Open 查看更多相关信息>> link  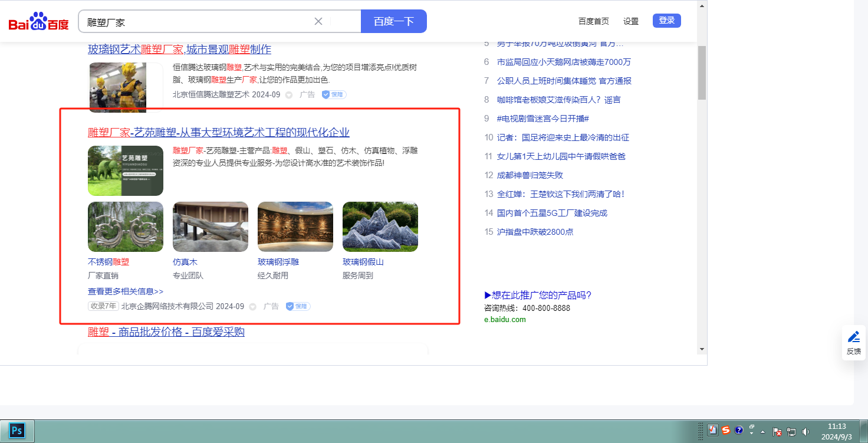click(126, 291)
